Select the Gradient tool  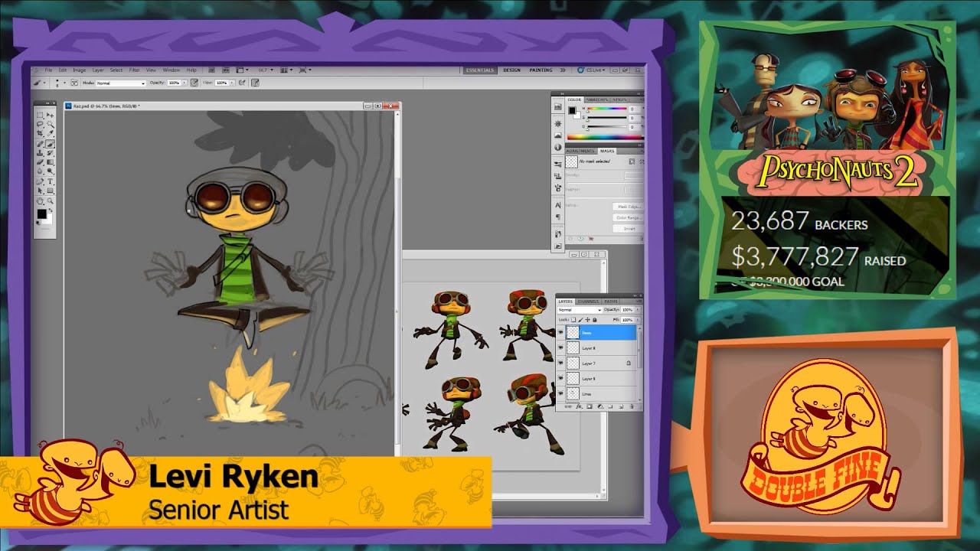pyautogui.click(x=50, y=161)
